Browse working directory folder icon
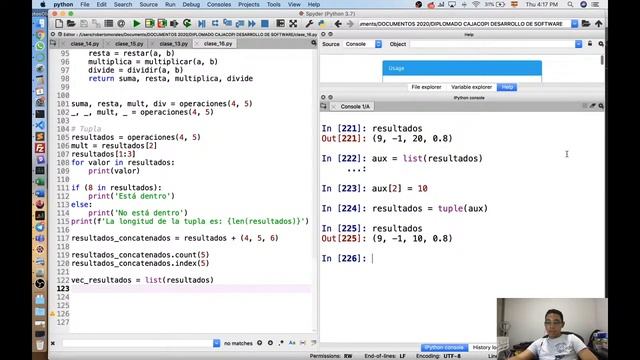 [x=586, y=24]
